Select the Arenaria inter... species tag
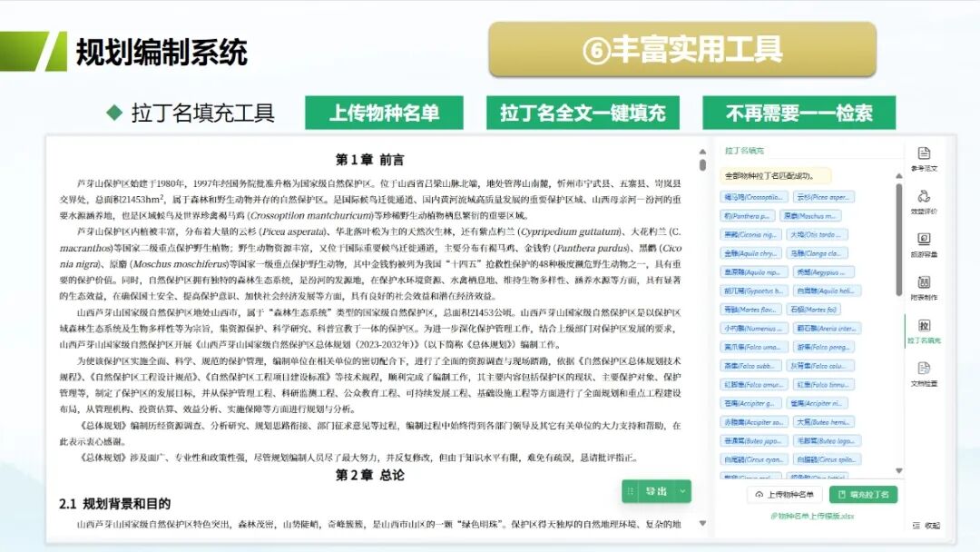This screenshot has height=552, width=980. 827,328
